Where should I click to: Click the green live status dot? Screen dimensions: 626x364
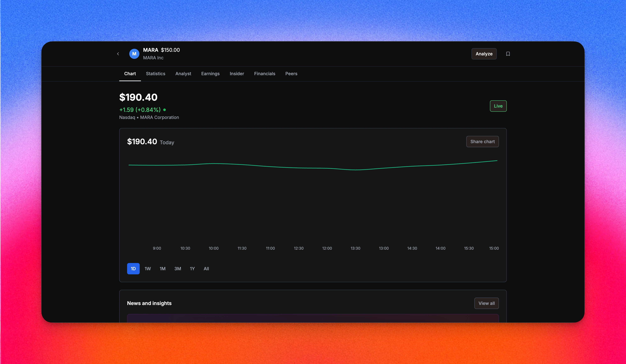click(165, 110)
